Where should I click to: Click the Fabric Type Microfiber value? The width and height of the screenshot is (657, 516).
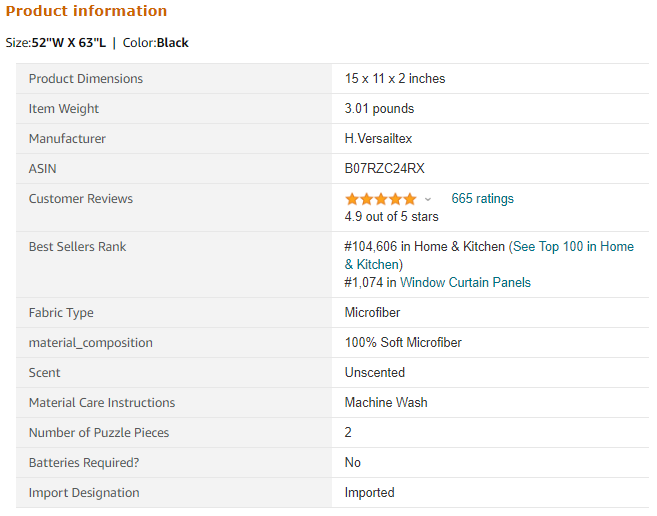click(x=372, y=312)
